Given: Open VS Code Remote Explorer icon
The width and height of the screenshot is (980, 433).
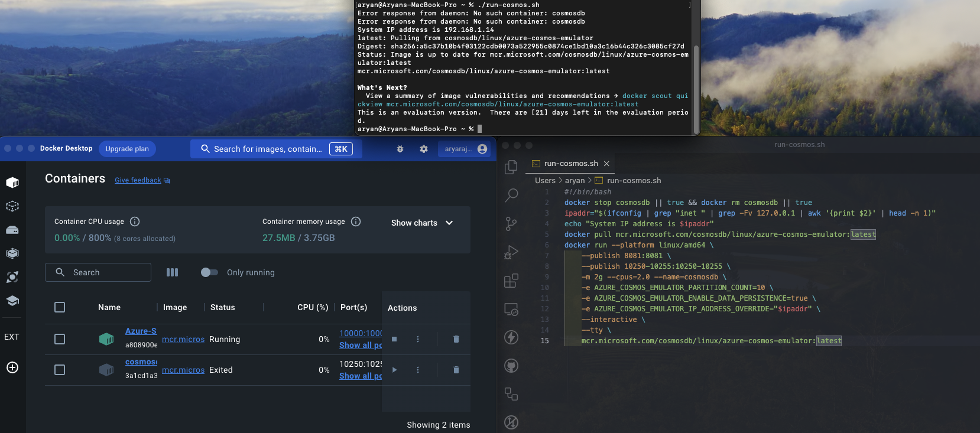Looking at the screenshot, I should pos(511,309).
